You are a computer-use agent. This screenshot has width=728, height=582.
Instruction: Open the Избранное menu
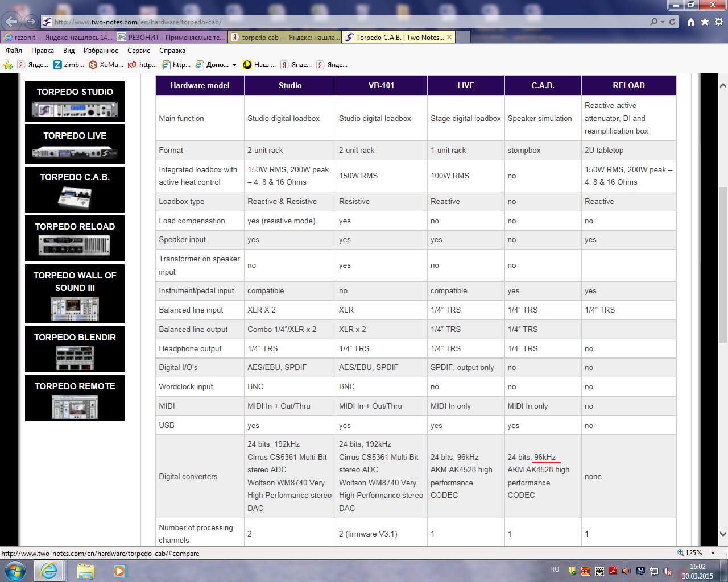point(101,51)
